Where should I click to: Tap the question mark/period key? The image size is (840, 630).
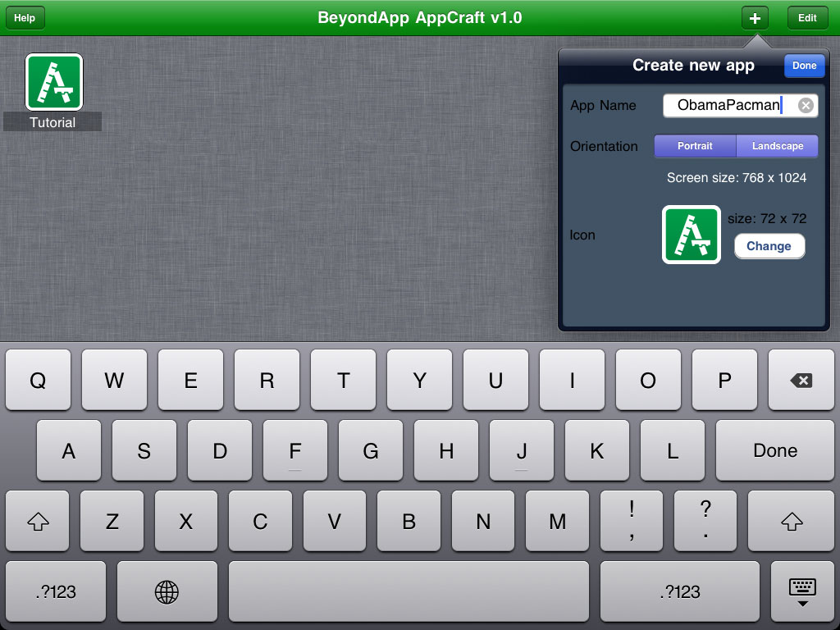click(705, 521)
